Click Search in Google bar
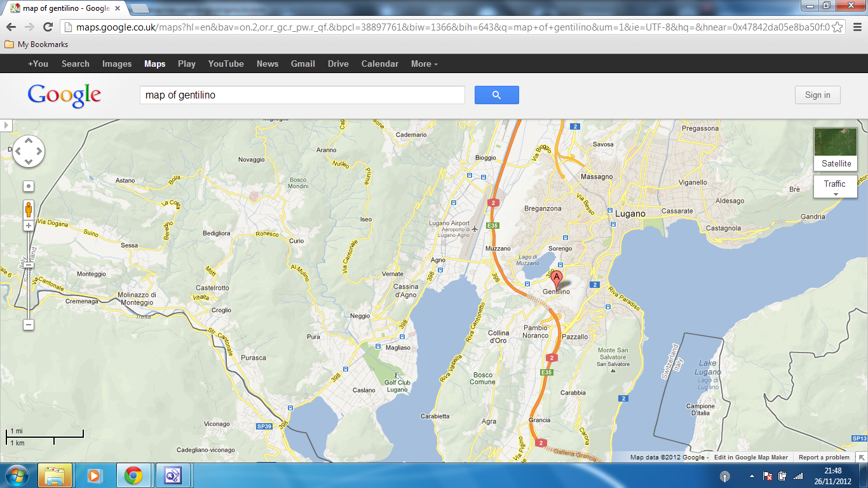The image size is (868, 488). click(x=76, y=64)
